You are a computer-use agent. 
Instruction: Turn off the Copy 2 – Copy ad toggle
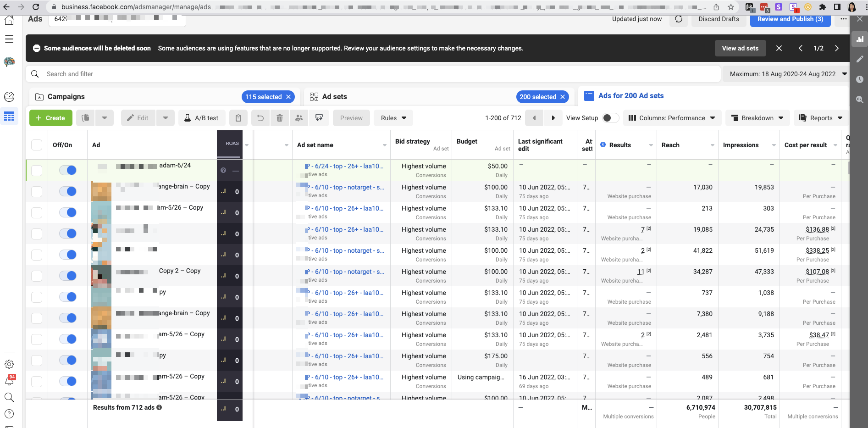[68, 276]
